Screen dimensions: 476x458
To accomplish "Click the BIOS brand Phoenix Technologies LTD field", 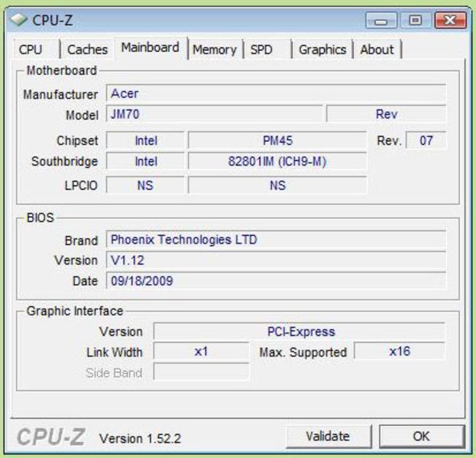I will click(276, 240).
